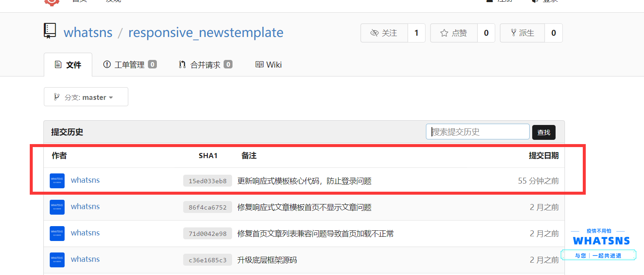Click the eye icon on 关注 button
The width and height of the screenshot is (644, 275).
tap(374, 33)
